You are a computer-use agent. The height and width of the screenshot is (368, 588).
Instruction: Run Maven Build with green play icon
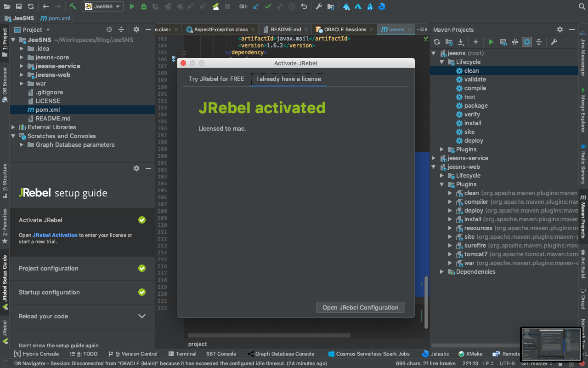coord(491,42)
